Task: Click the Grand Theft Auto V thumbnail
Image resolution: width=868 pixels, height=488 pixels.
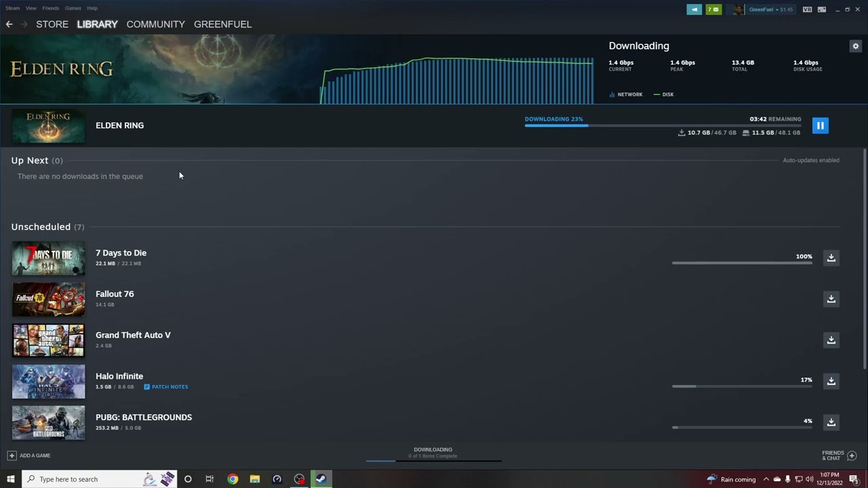Action: tap(48, 340)
